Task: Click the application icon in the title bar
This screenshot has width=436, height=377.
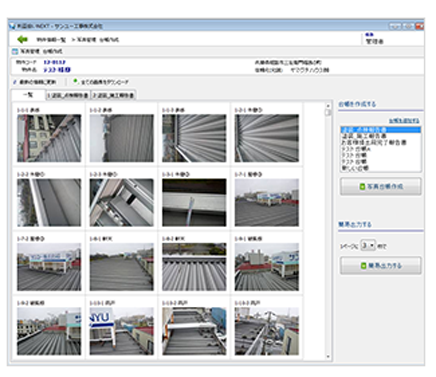Action: tap(13, 26)
